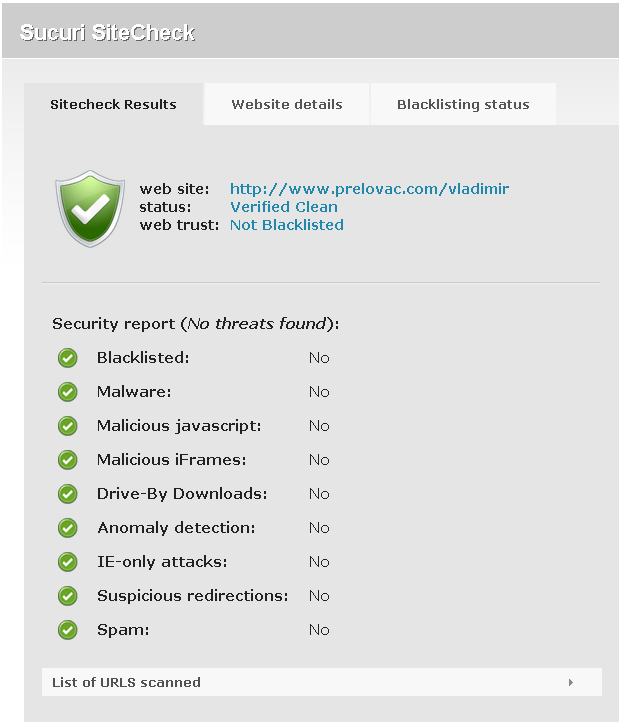
Task: Click the Not Blacklisted web trust link
Action: click(287, 225)
